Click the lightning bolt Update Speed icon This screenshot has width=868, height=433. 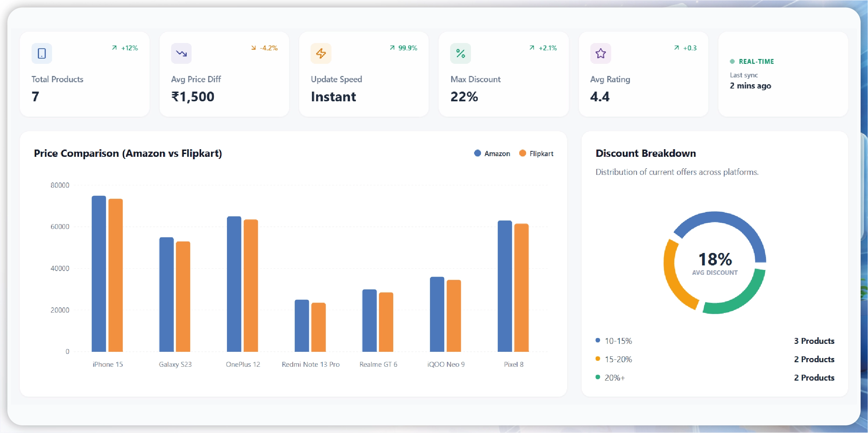[321, 53]
